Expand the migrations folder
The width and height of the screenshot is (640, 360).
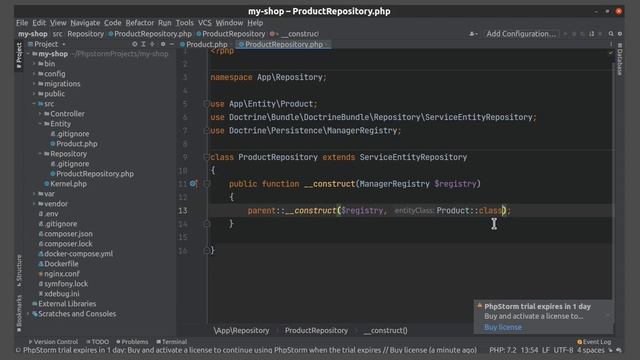[34, 84]
